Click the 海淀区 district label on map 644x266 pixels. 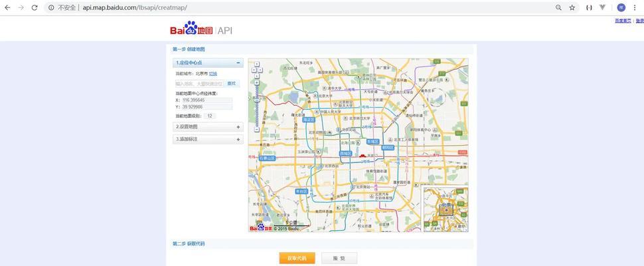309,120
